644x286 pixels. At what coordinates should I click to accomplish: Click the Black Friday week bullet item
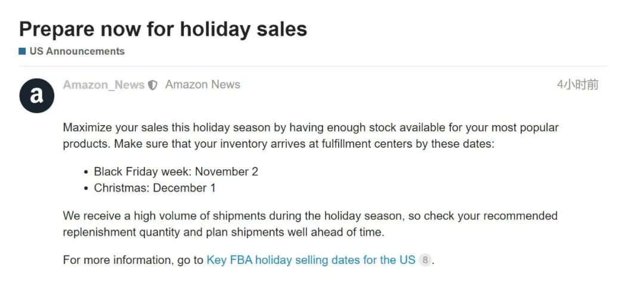click(176, 172)
